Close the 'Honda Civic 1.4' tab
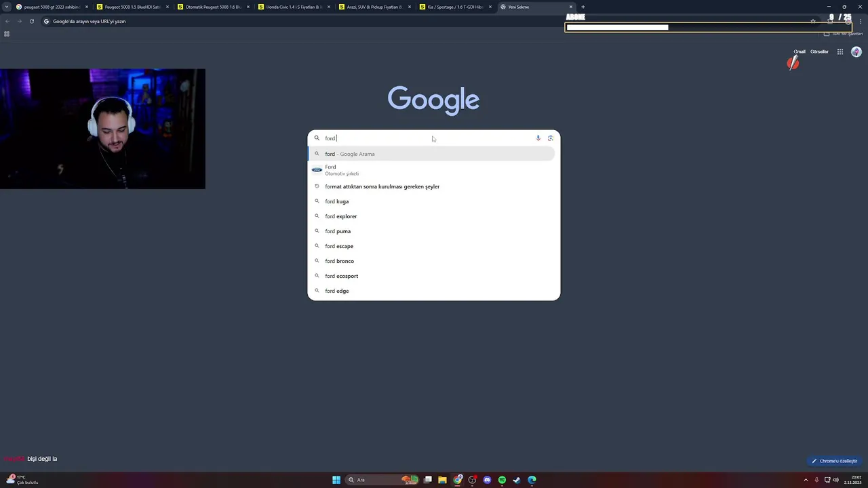This screenshot has width=868, height=488. 329,7
